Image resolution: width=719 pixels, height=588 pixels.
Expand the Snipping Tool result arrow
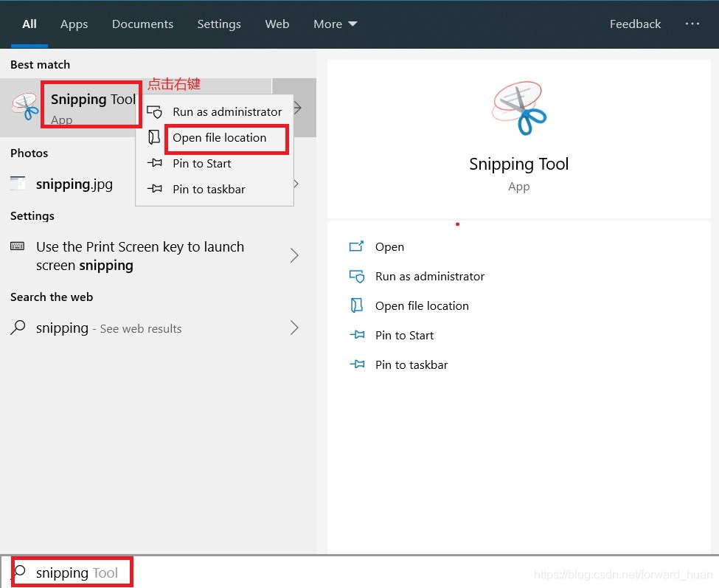[x=298, y=108]
